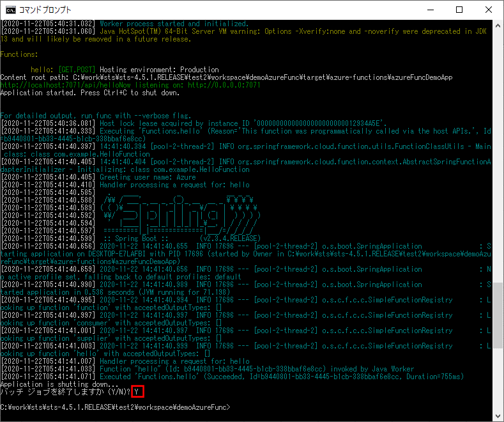The width and height of the screenshot is (504, 422).
Task: Click the "Application is shutting down..." line
Action: coord(59,384)
